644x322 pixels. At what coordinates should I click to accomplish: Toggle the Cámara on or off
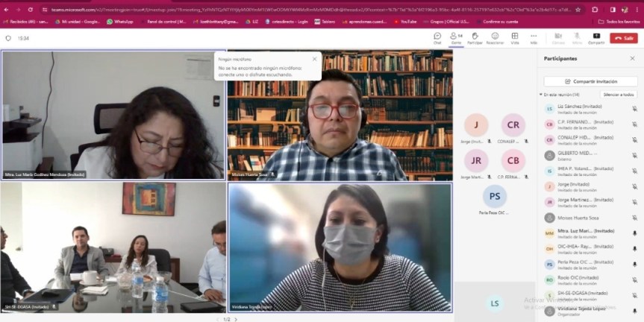[x=558, y=37]
